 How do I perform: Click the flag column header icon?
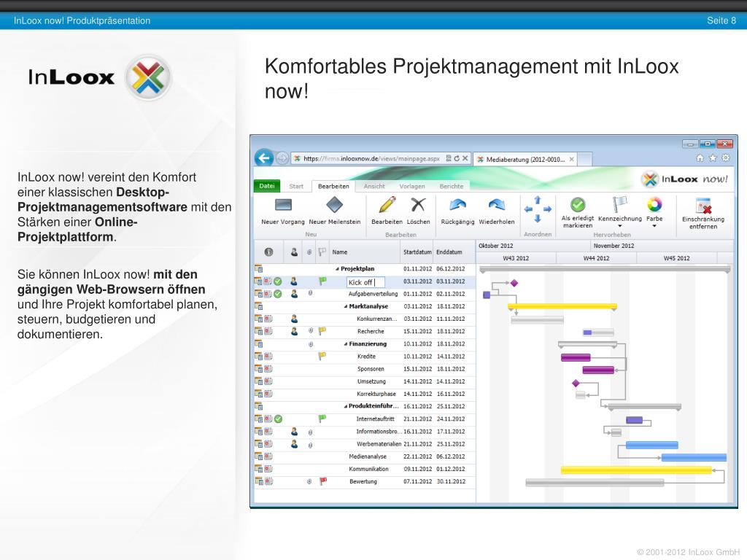tap(322, 252)
